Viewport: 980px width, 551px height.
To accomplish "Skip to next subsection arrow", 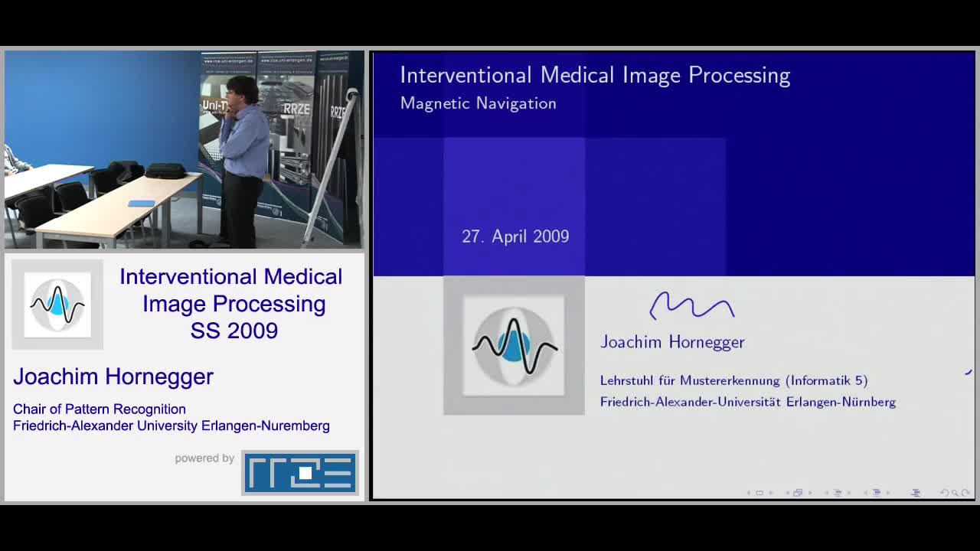I will [x=848, y=493].
